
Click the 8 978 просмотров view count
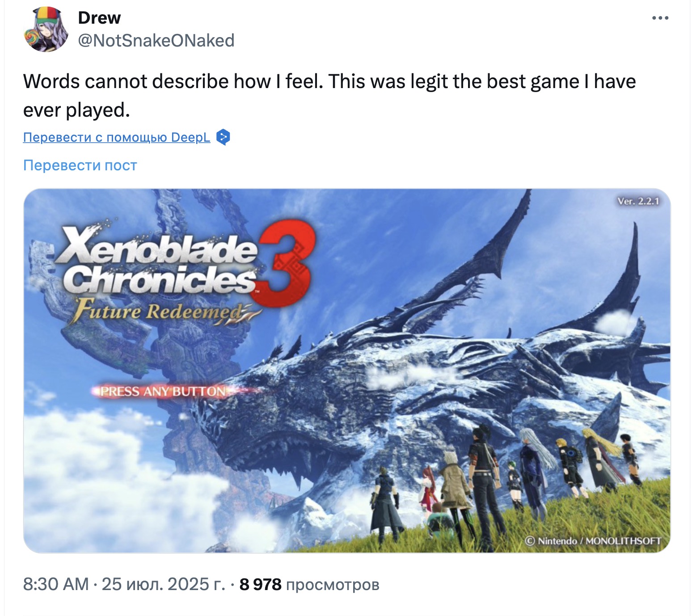pos(309,584)
